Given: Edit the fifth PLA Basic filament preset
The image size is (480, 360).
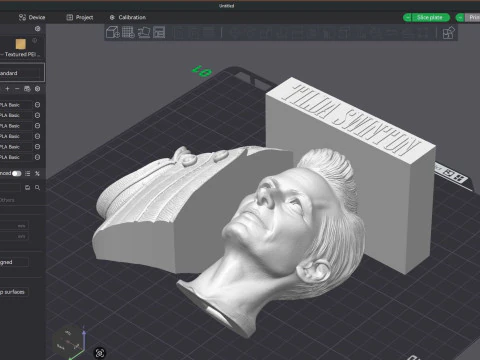Looking at the screenshot, I should (x=37, y=147).
